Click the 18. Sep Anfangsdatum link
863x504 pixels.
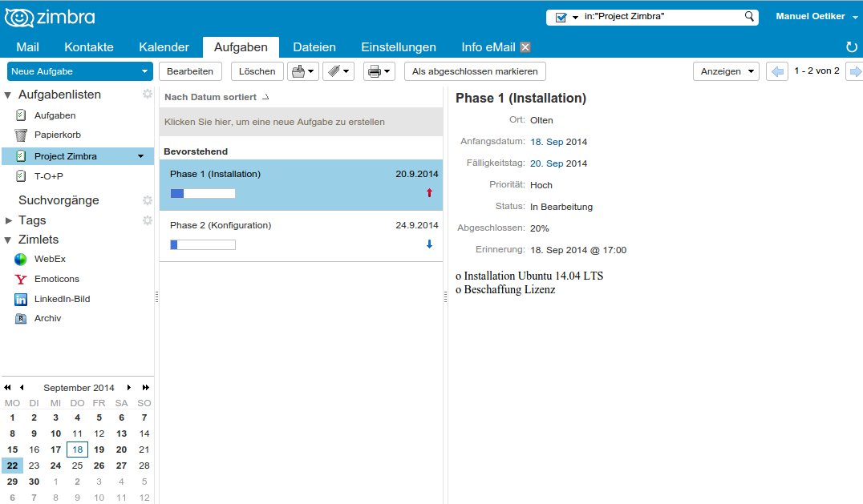pos(546,142)
